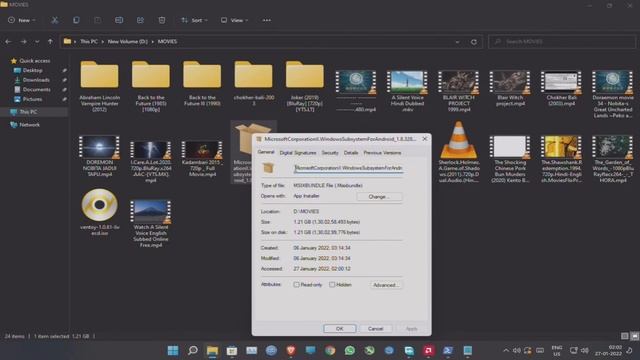
Task: Open the See more ellipsis menu
Action: pyautogui.click(x=267, y=20)
